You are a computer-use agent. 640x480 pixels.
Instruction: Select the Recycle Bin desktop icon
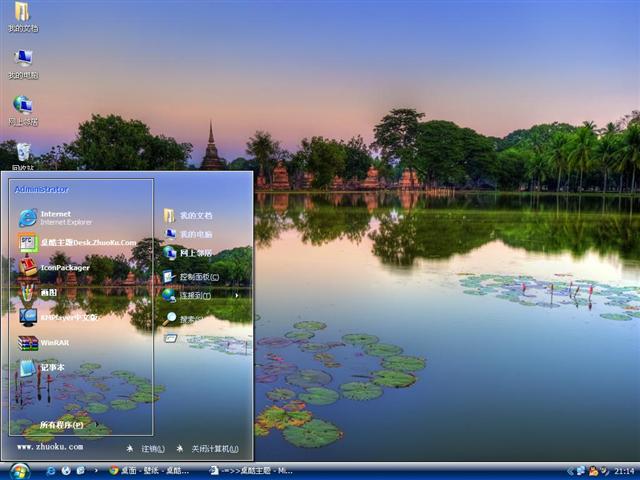point(23,152)
